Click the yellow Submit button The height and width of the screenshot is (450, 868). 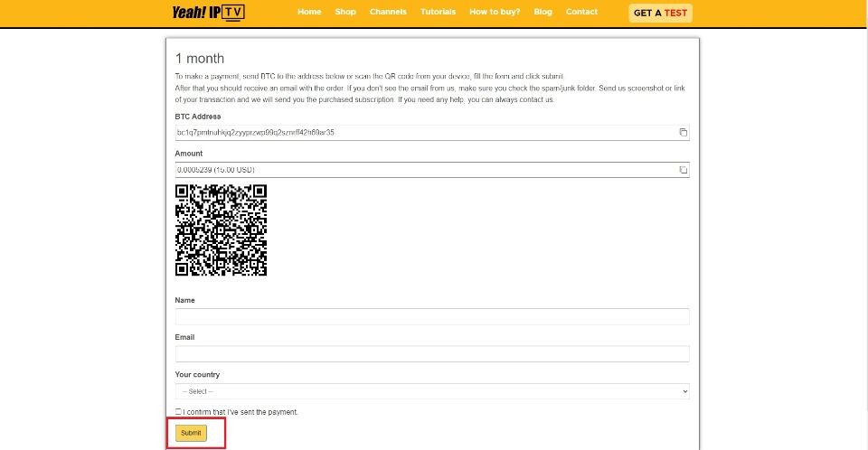(x=191, y=433)
